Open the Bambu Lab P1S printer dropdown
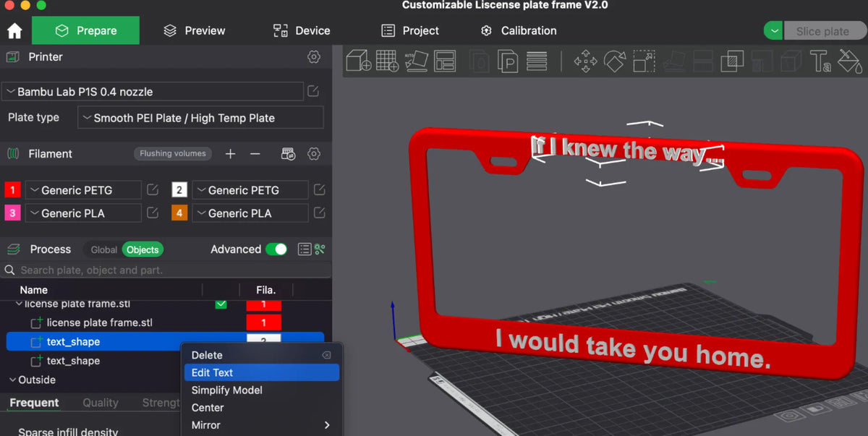 click(153, 92)
